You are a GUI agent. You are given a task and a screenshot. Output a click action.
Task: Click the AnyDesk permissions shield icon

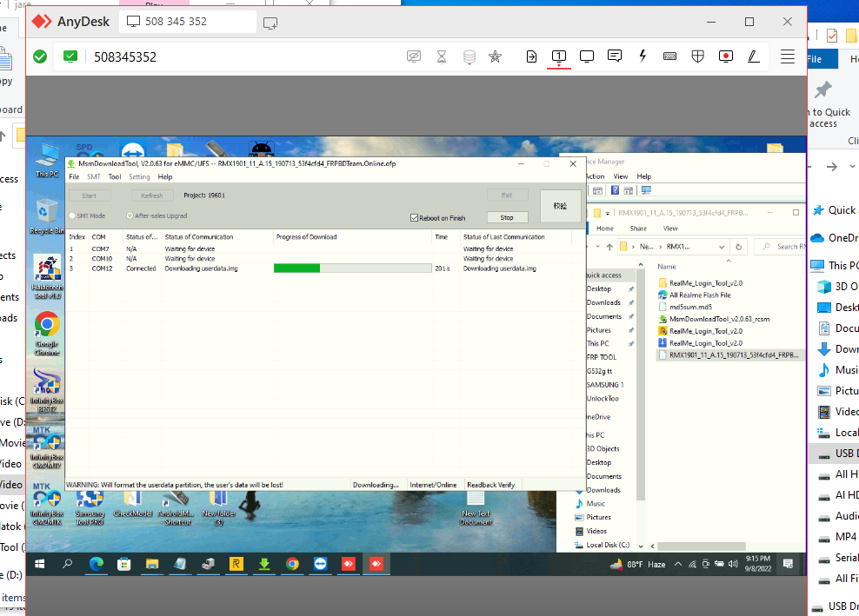[x=697, y=56]
